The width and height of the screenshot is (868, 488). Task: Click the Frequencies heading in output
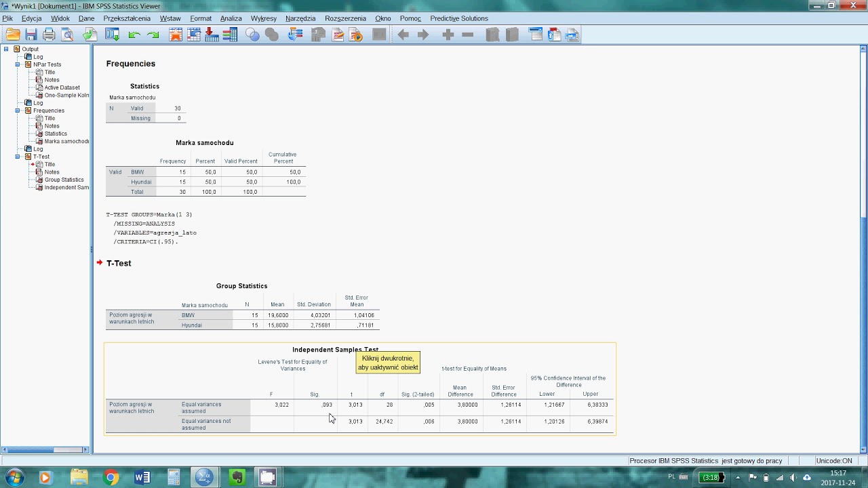[x=131, y=64]
